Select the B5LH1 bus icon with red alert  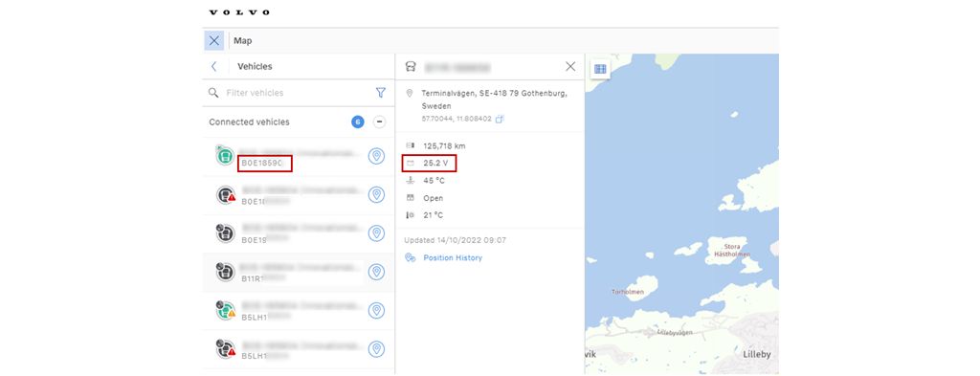point(226,348)
